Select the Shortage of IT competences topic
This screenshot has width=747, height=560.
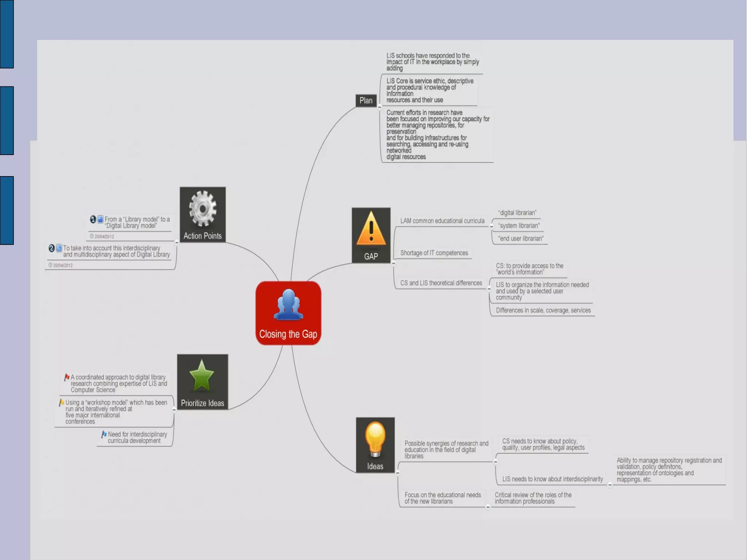tap(434, 253)
